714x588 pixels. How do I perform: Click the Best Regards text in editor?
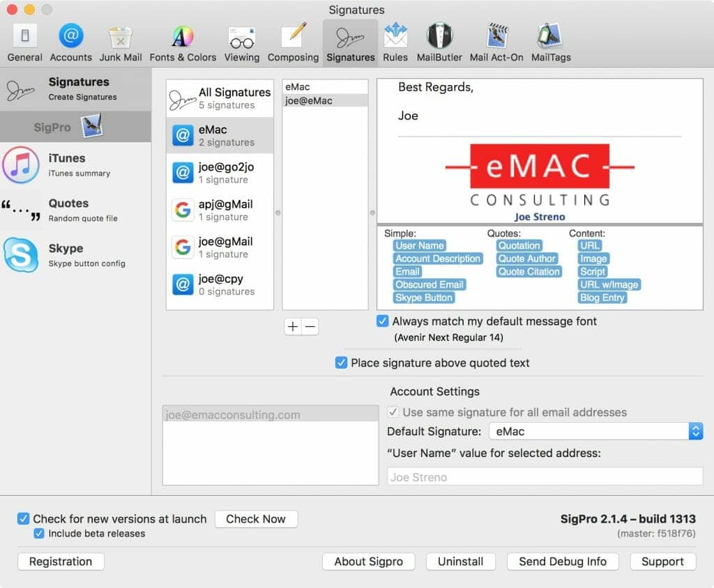click(x=436, y=87)
